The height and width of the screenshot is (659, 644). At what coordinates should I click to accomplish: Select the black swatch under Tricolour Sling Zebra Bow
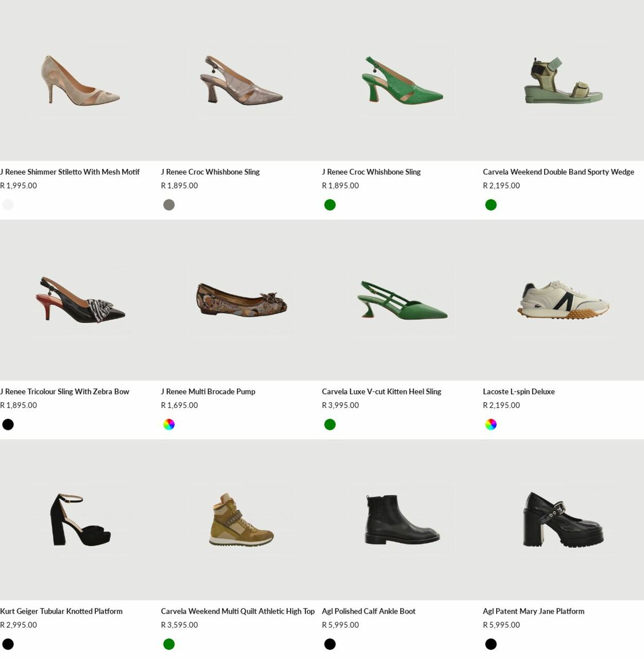click(8, 425)
